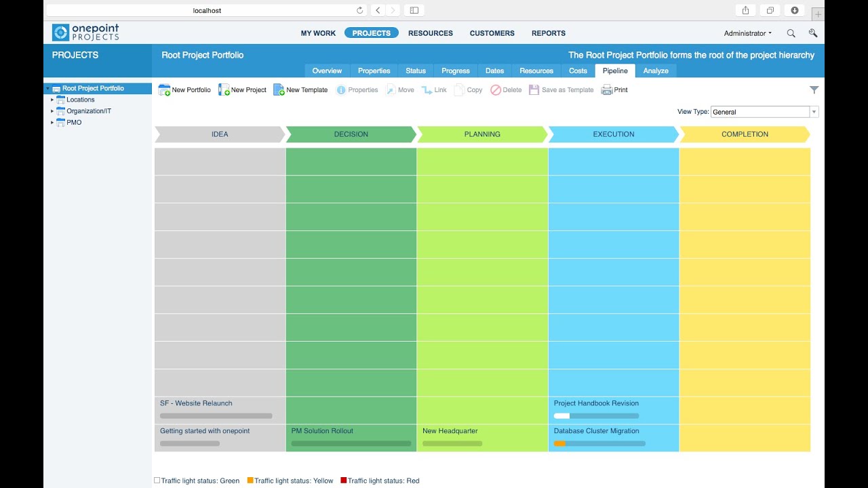Open the Costs tab
The image size is (868, 488).
578,70
